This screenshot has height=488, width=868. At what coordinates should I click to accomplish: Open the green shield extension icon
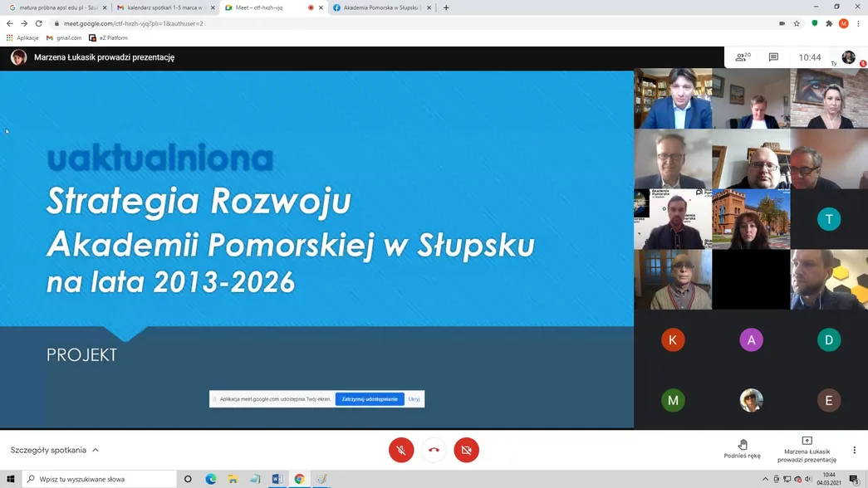[814, 23]
